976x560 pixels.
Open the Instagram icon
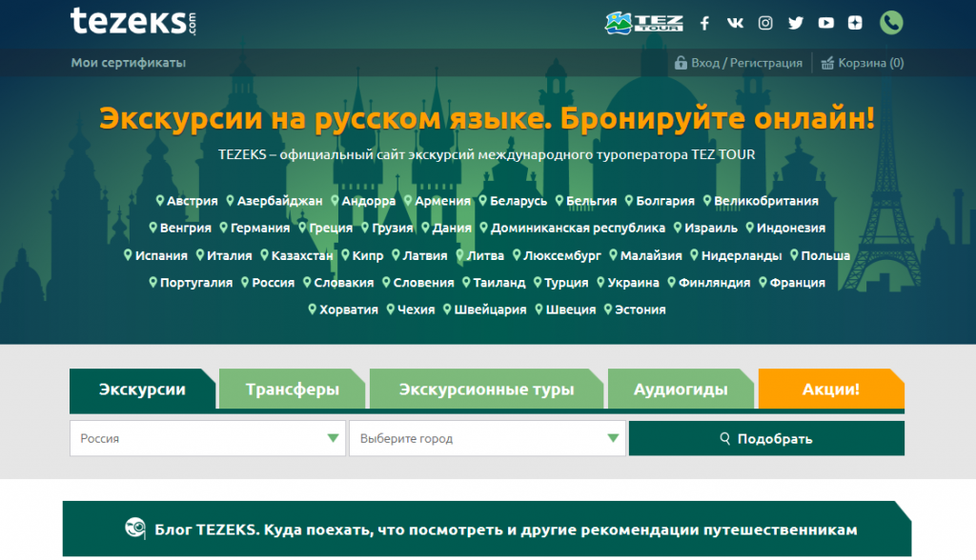click(765, 23)
